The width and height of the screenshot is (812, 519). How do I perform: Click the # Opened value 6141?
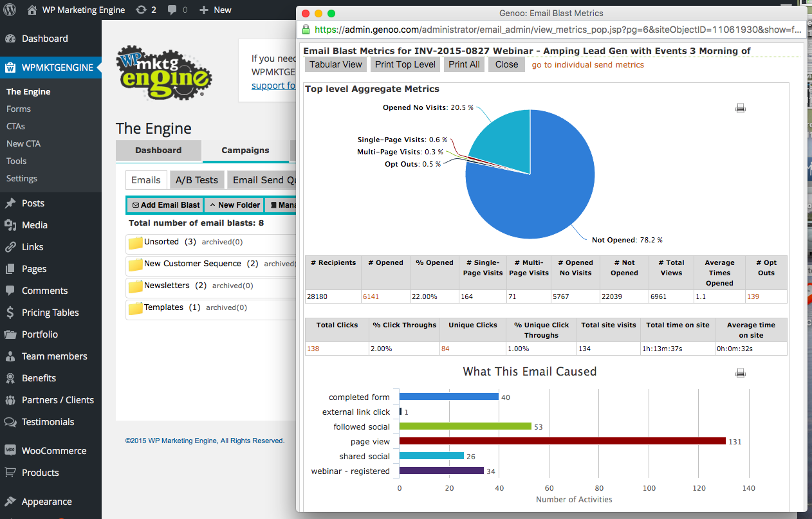coord(371,296)
